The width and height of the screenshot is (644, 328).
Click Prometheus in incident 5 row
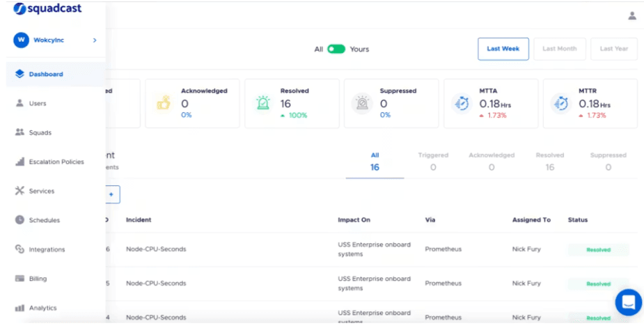click(443, 283)
